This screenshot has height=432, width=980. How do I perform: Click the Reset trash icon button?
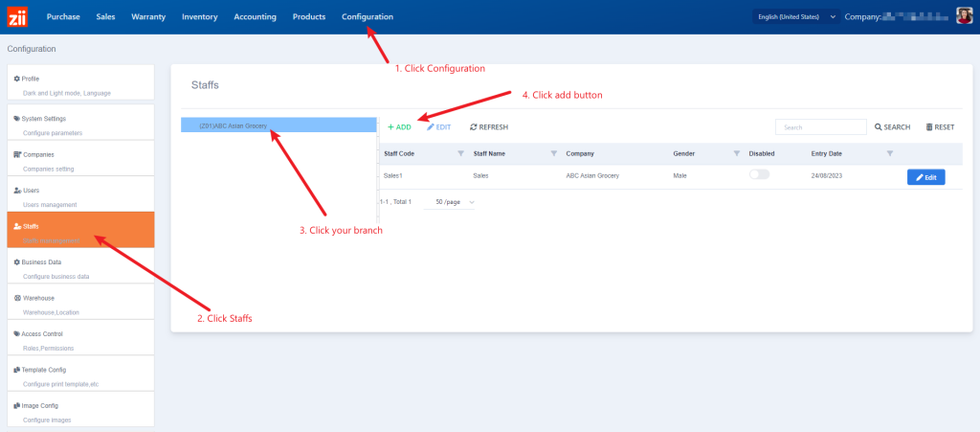point(929,126)
